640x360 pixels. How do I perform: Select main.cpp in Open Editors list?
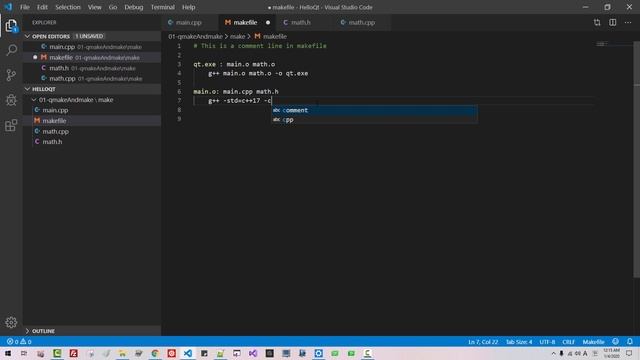pyautogui.click(x=92, y=47)
